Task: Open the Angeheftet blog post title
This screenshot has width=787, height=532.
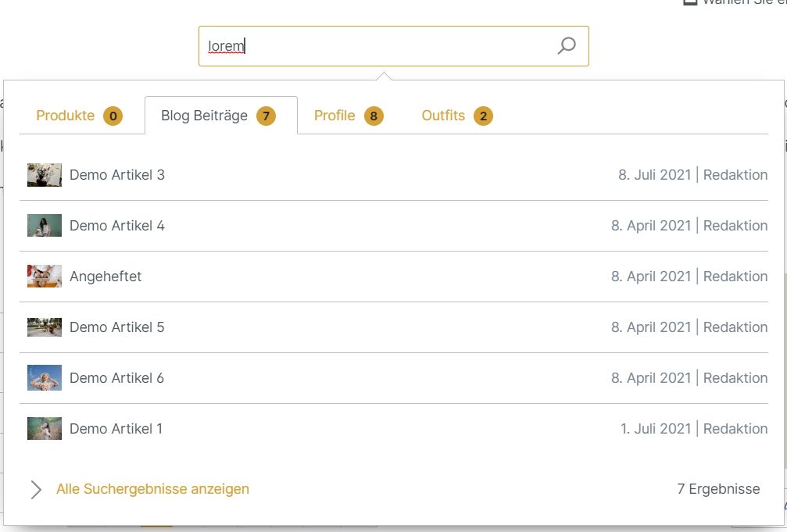Action: coord(106,277)
